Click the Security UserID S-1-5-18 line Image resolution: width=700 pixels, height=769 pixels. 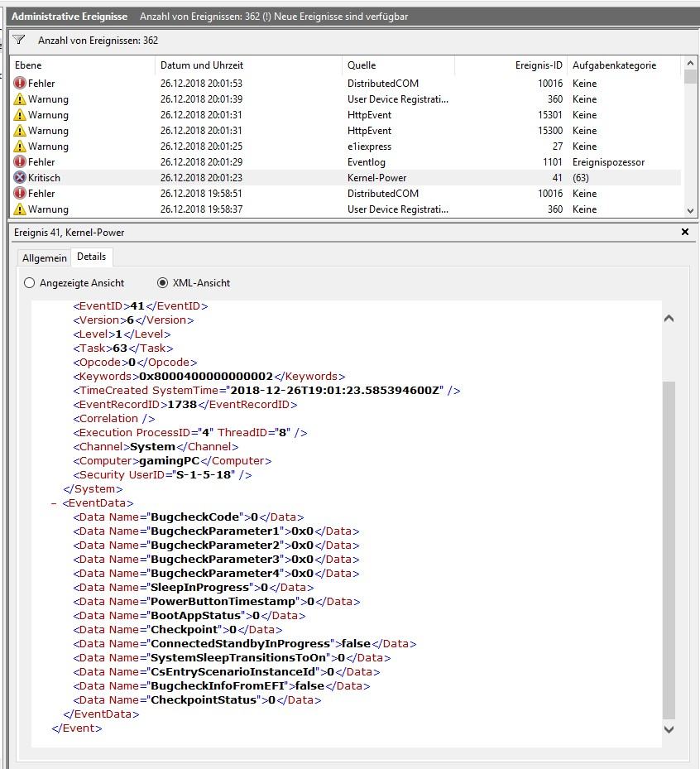click(162, 475)
